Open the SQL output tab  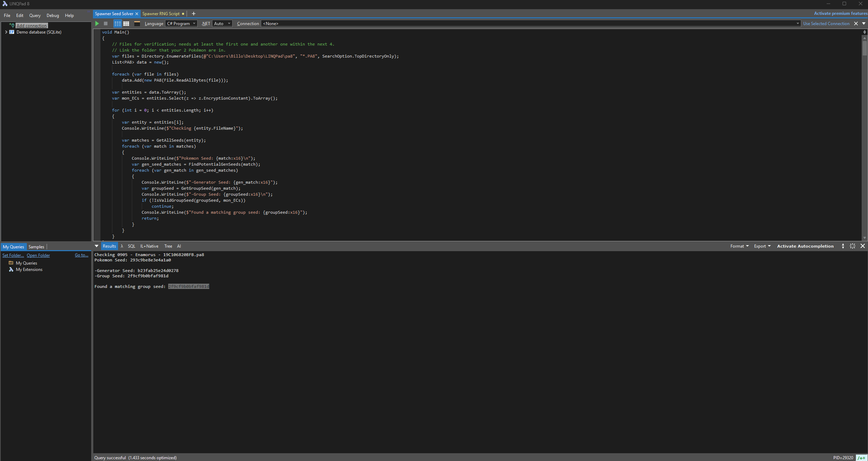[131, 246]
